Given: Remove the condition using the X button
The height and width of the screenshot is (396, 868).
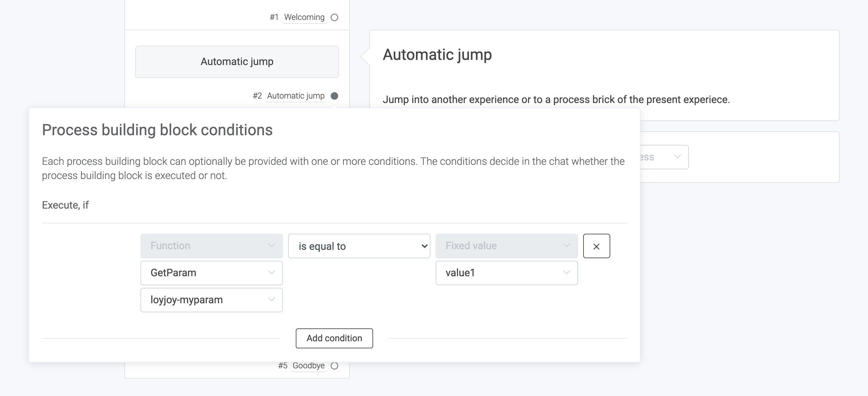Looking at the screenshot, I should (596, 246).
